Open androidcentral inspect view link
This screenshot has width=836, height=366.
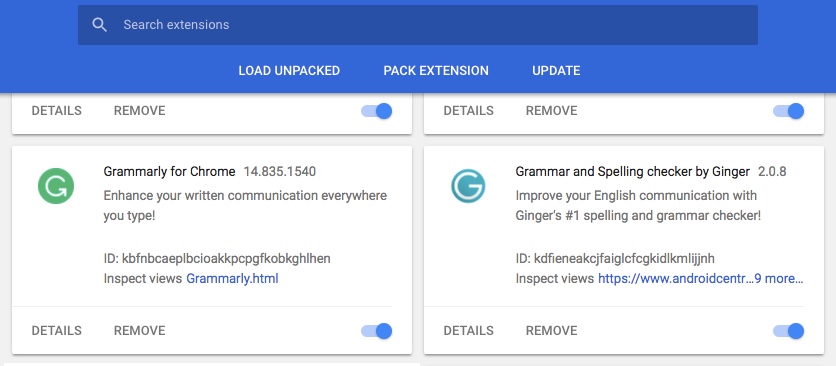point(676,279)
